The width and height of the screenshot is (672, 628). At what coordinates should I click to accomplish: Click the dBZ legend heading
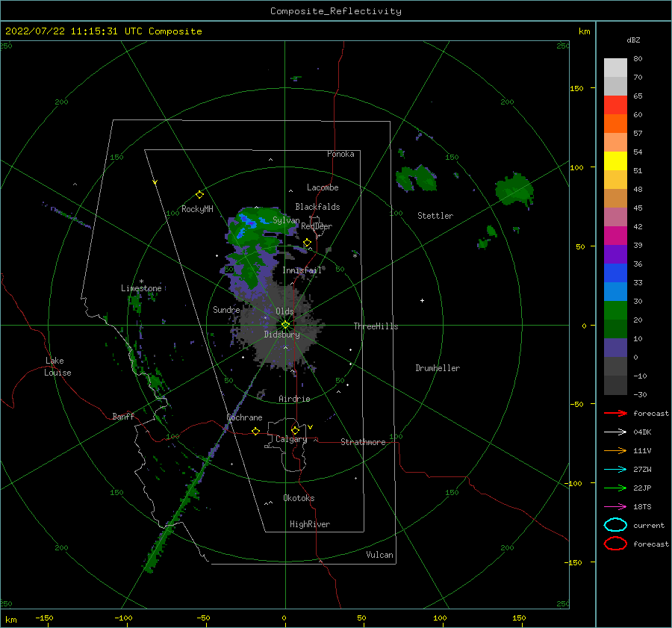pyautogui.click(x=633, y=40)
